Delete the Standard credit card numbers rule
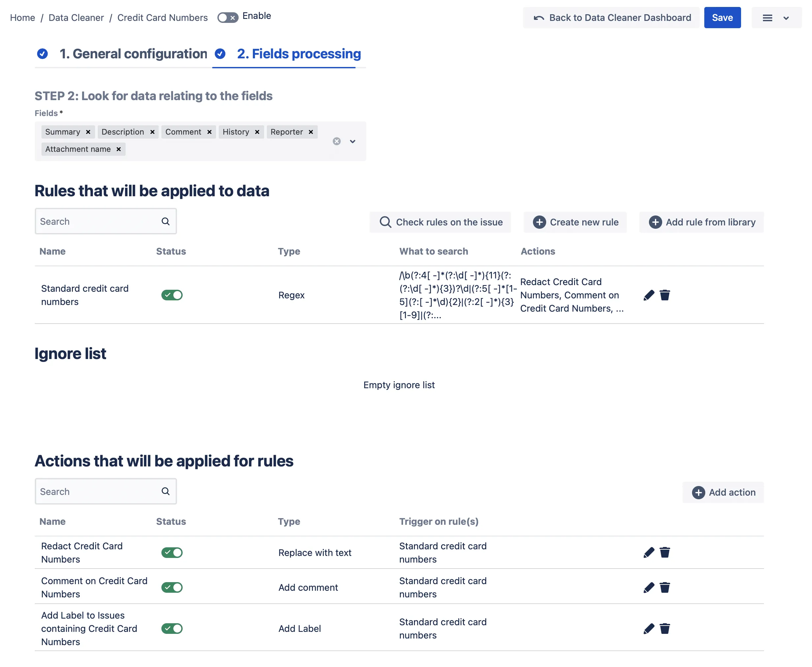This screenshot has width=812, height=667. (665, 295)
